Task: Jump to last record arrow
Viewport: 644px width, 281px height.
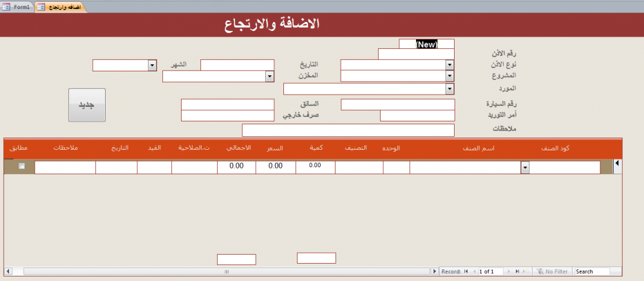Action: [516, 272]
